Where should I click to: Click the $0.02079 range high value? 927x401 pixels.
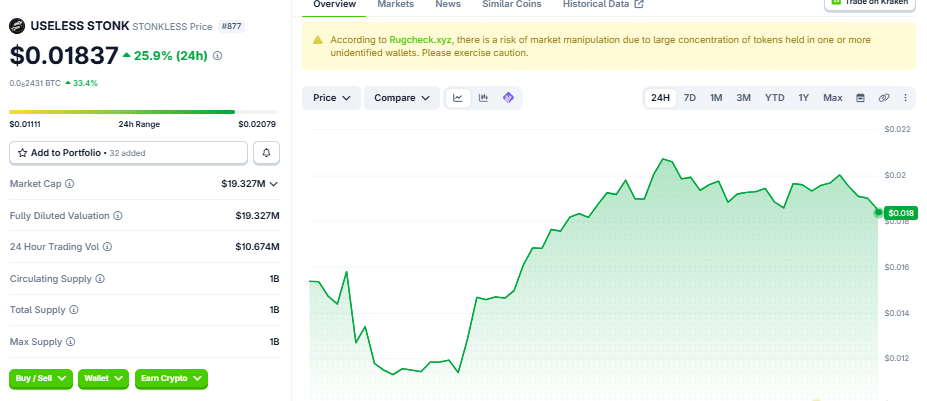point(257,124)
